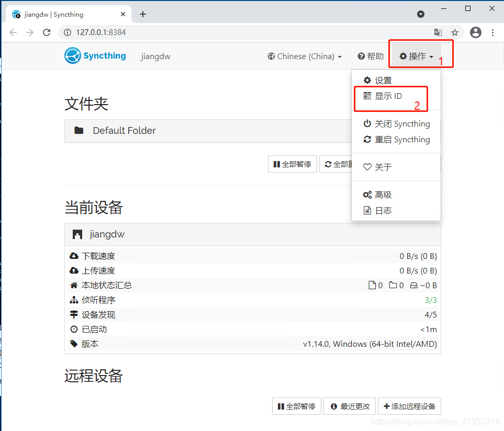Reload the page with browser refresh button

[47, 32]
